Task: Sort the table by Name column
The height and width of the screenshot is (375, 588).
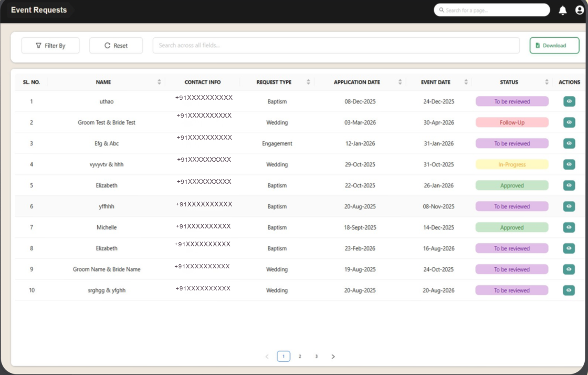Action: [159, 82]
